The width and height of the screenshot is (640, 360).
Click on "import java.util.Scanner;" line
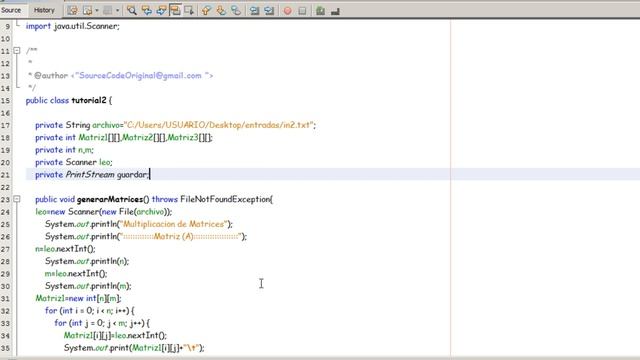click(x=73, y=26)
